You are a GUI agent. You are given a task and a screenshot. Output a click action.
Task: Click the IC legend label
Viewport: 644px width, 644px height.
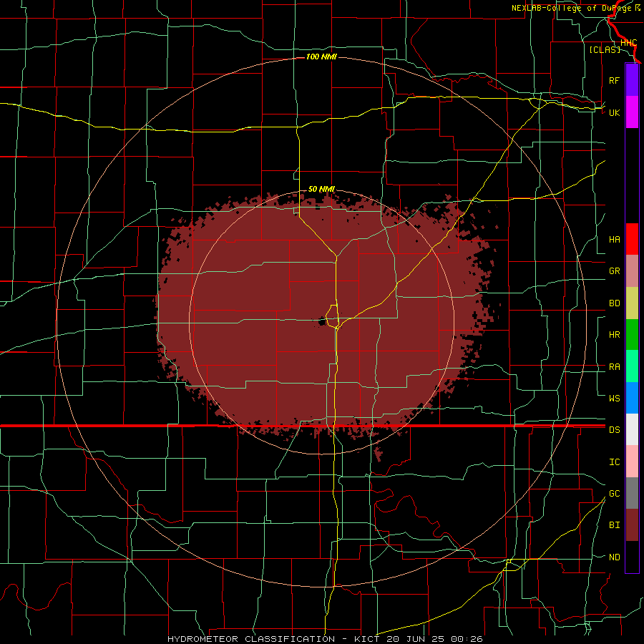(x=614, y=462)
